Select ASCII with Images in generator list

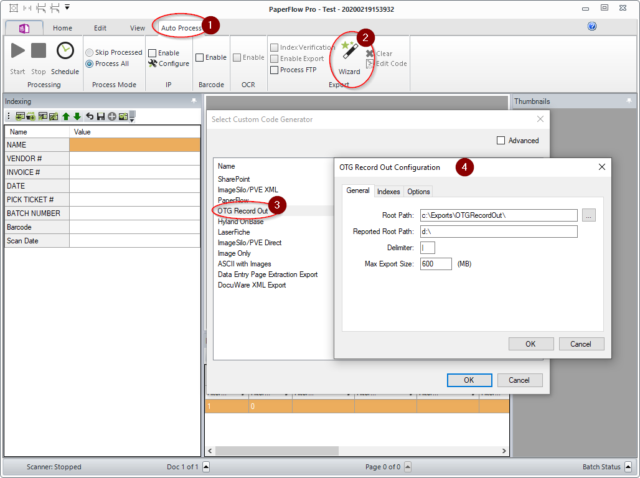[244, 264]
